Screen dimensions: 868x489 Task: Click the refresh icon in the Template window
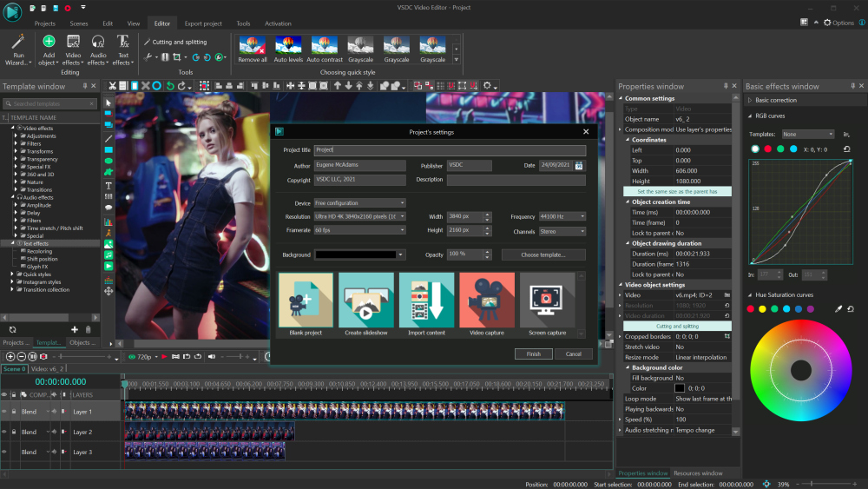pos(13,329)
